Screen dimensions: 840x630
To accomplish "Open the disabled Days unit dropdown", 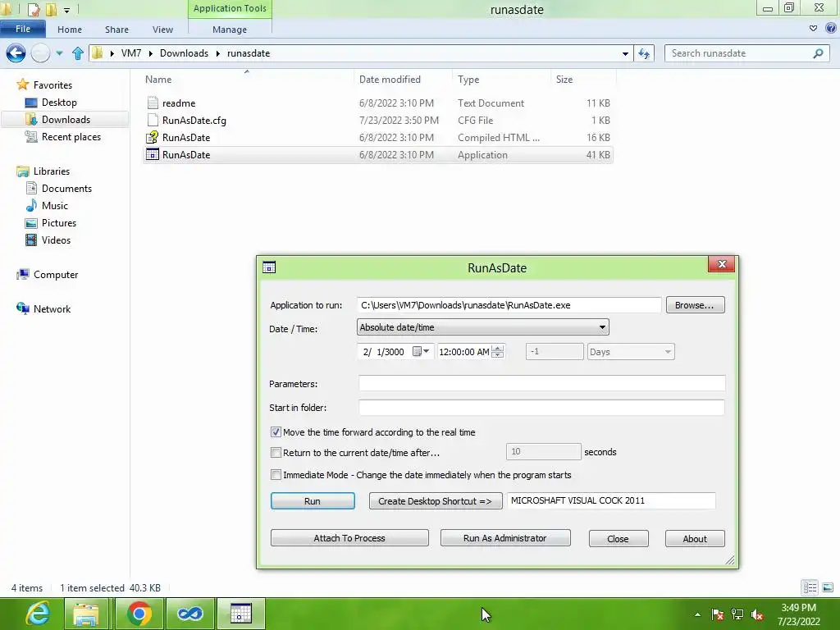I will [x=631, y=351].
